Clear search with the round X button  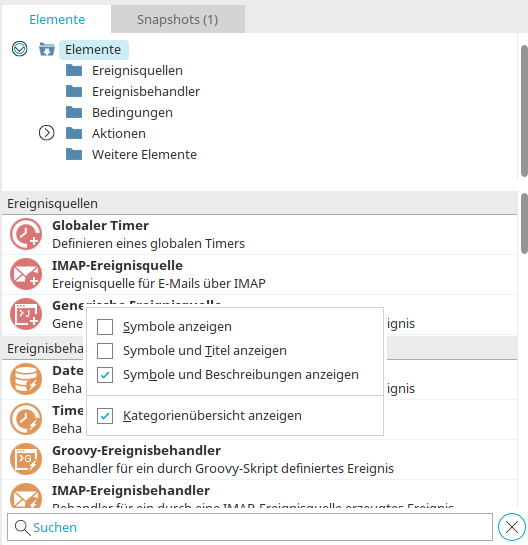coord(512,527)
